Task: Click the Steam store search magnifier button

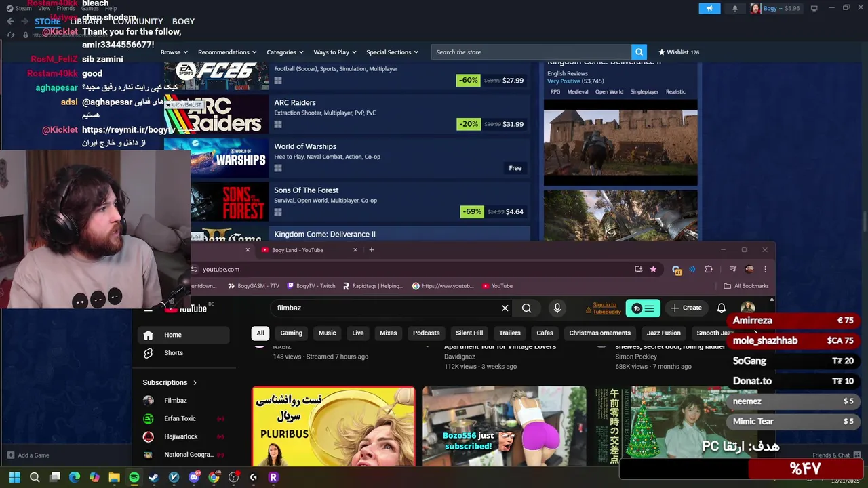Action: click(x=639, y=52)
